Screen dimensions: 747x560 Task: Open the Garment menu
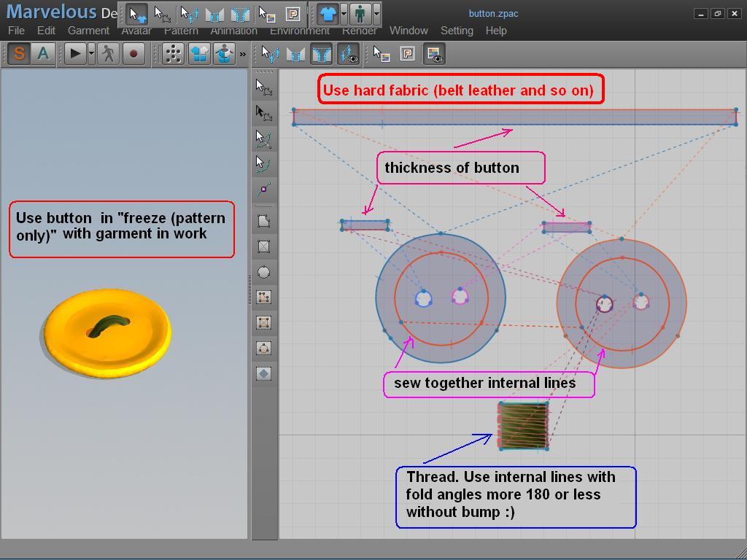pos(88,31)
